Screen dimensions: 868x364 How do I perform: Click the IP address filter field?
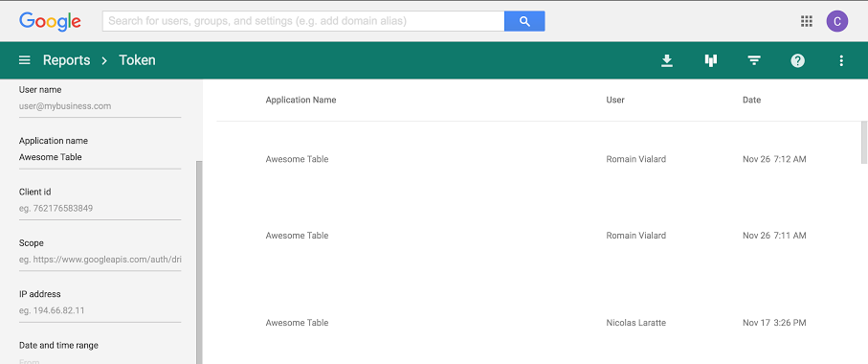(x=100, y=310)
